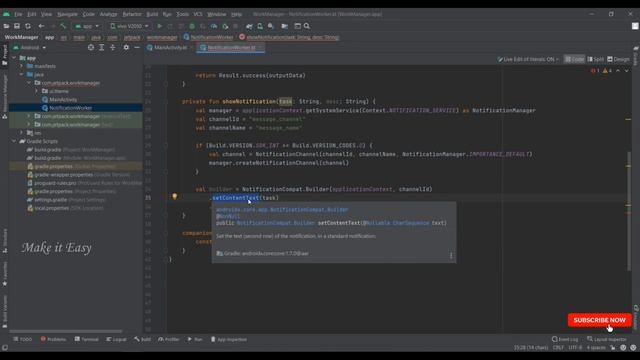The height and width of the screenshot is (360, 640).
Task: Open the App Inspection tool window
Action: 229,339
